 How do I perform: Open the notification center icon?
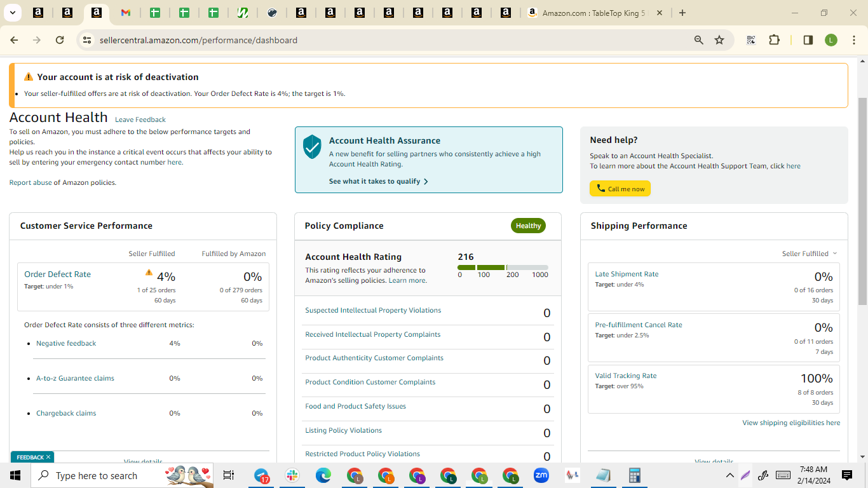[847, 475]
